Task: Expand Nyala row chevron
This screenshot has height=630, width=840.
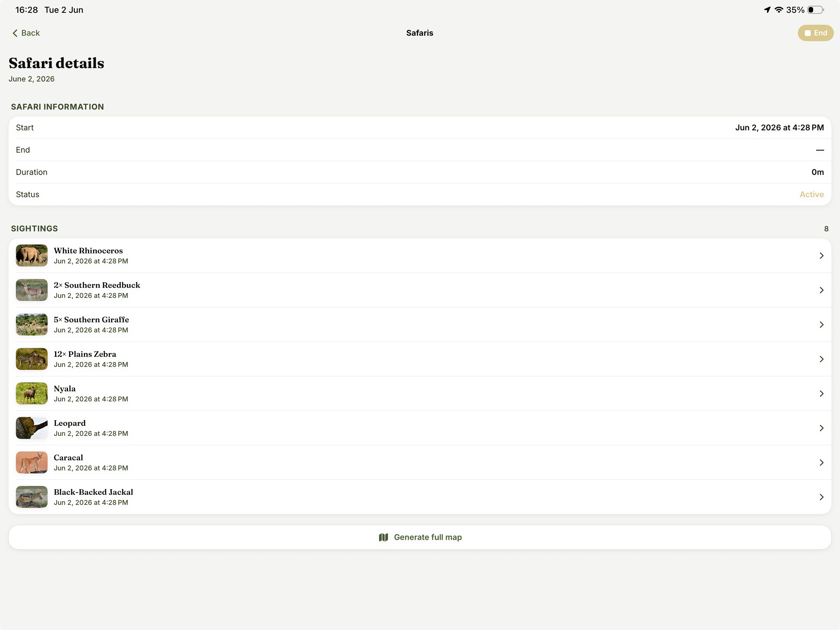Action: [821, 394]
